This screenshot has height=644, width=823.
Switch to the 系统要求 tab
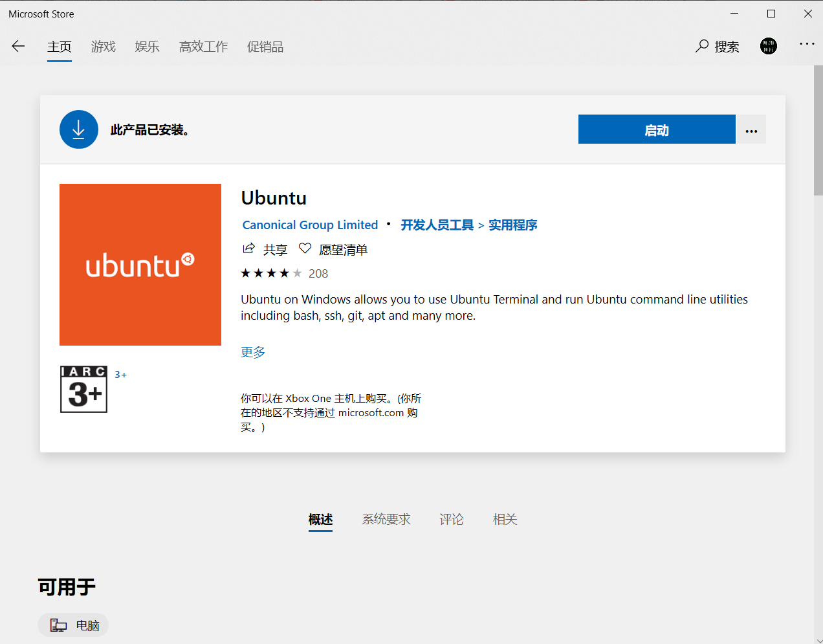pyautogui.click(x=387, y=519)
